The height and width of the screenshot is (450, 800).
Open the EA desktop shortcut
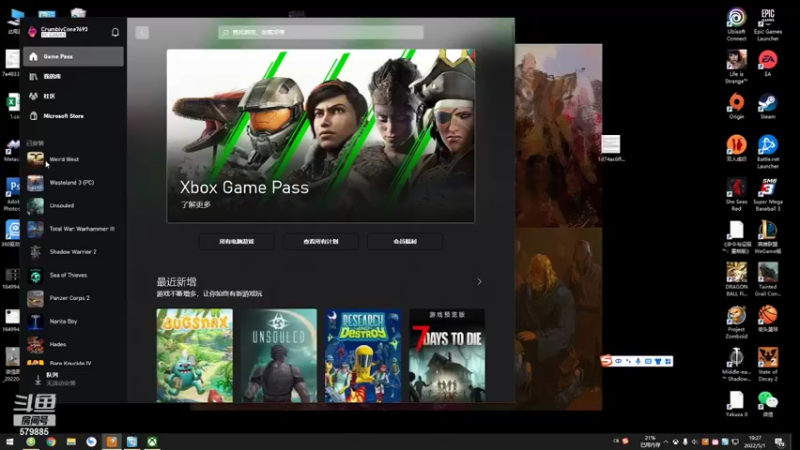point(768,63)
